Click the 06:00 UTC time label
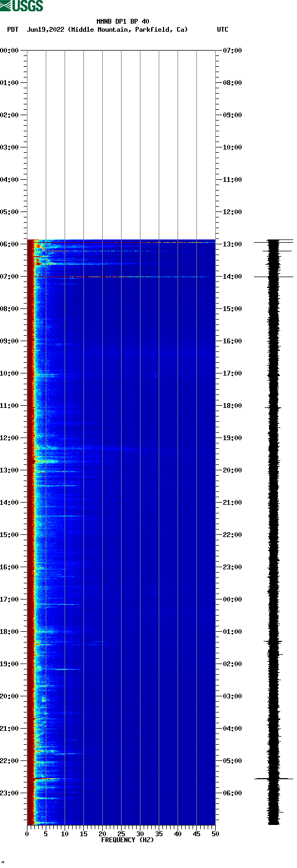The height and width of the screenshot is (868, 297). point(232,793)
